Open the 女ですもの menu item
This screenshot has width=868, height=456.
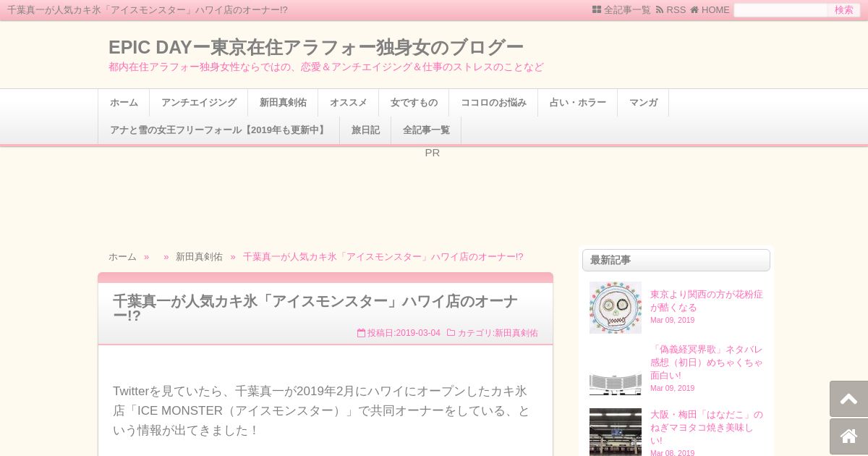414,103
